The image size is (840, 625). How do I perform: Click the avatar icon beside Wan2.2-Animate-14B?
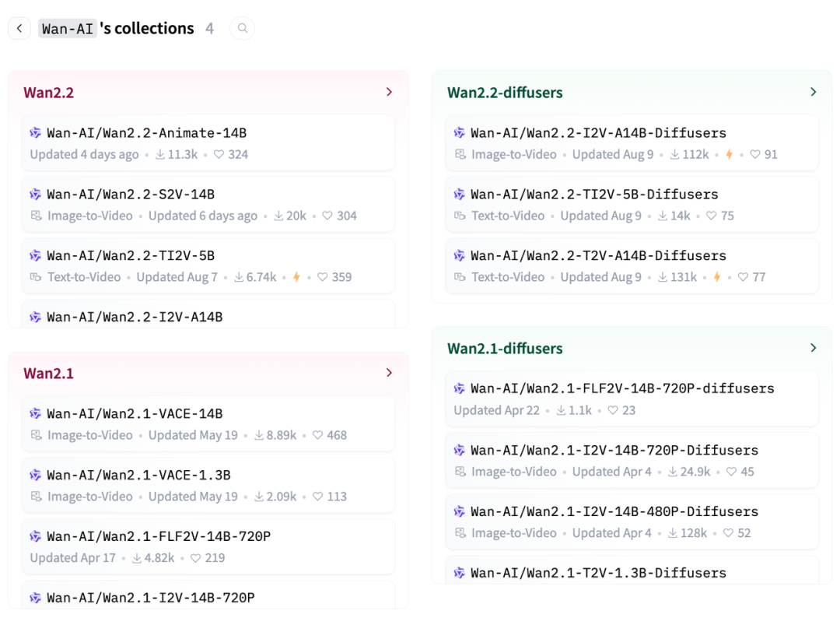(x=35, y=132)
